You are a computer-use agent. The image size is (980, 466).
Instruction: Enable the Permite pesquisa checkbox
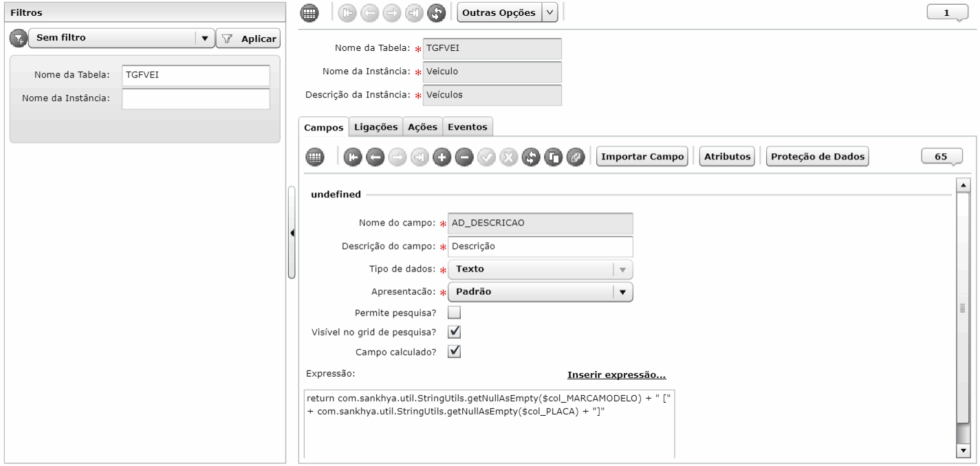(x=454, y=312)
